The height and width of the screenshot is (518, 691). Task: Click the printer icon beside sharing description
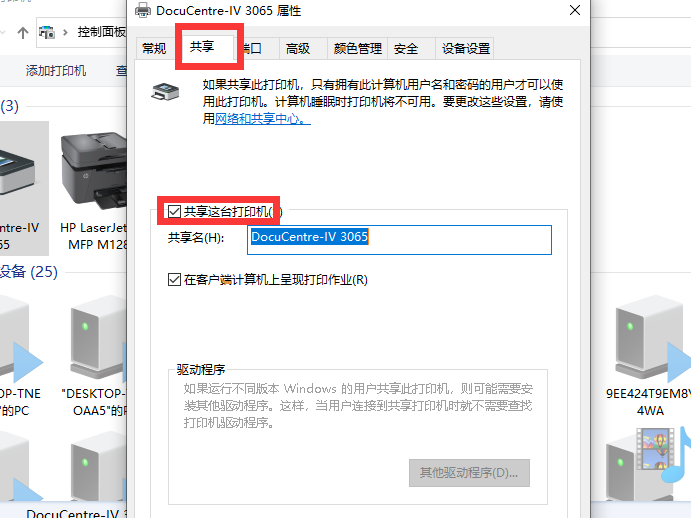coord(165,92)
